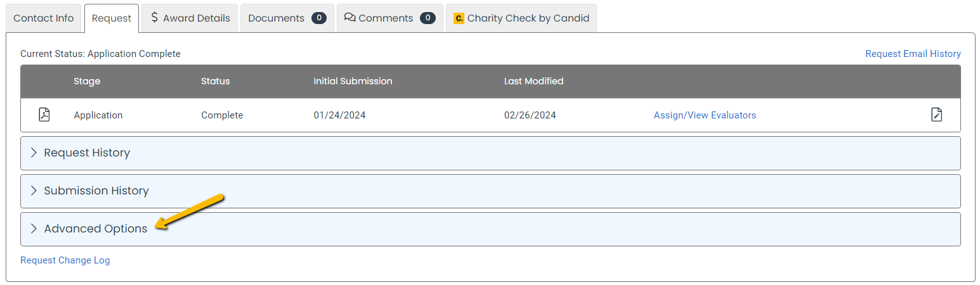Screen dimensions: 980x285
Task: Open Charity Check by Candid tab
Action: 521,18
